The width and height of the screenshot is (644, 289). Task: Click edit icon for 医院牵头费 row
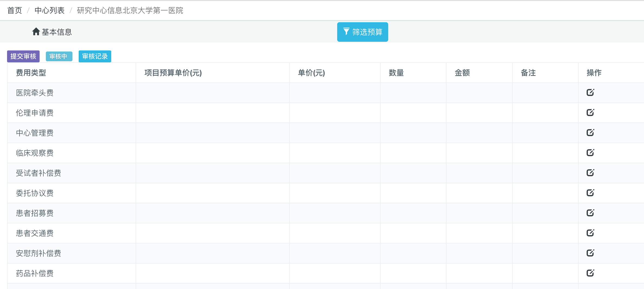pyautogui.click(x=590, y=92)
